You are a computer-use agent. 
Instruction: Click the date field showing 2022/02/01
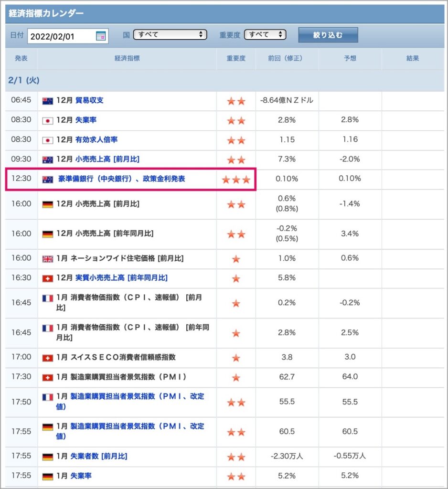(68, 36)
